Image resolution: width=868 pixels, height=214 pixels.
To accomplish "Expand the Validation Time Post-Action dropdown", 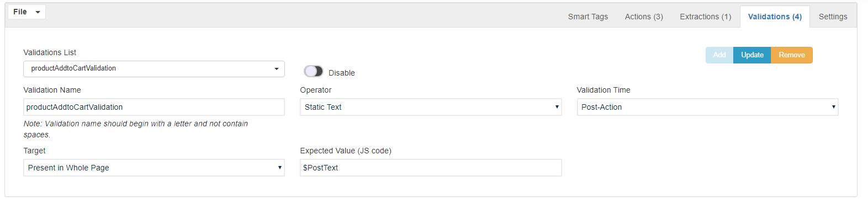I will tap(707, 107).
